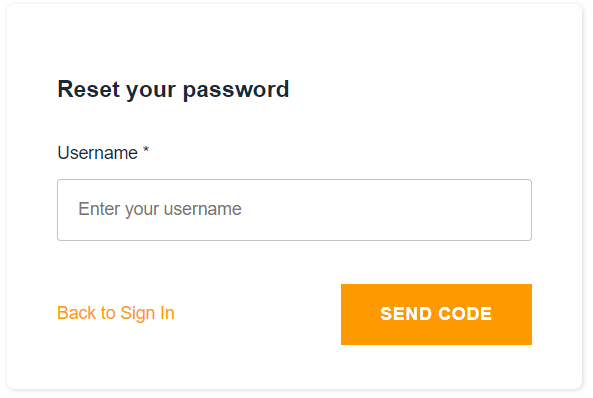Screen dimensions: 593x398
Task: Click the word password in the heading
Action: [x=236, y=91]
